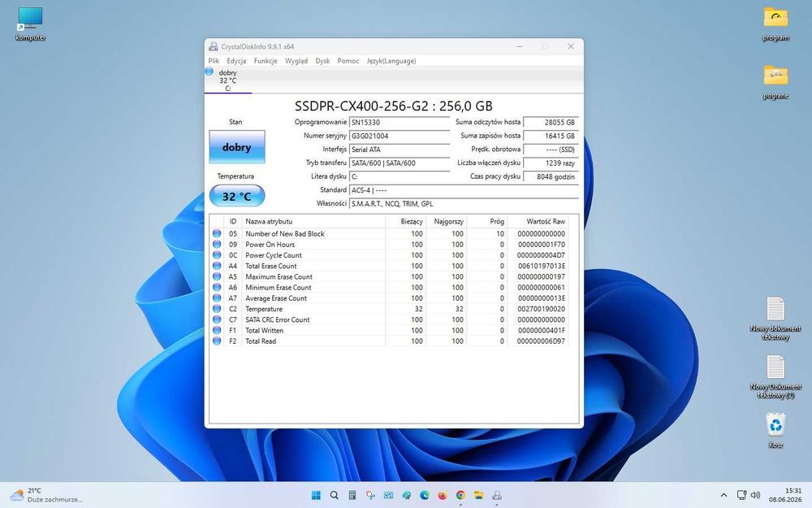Open volume control in system tray
Screen dimensions: 812x508
click(755, 495)
